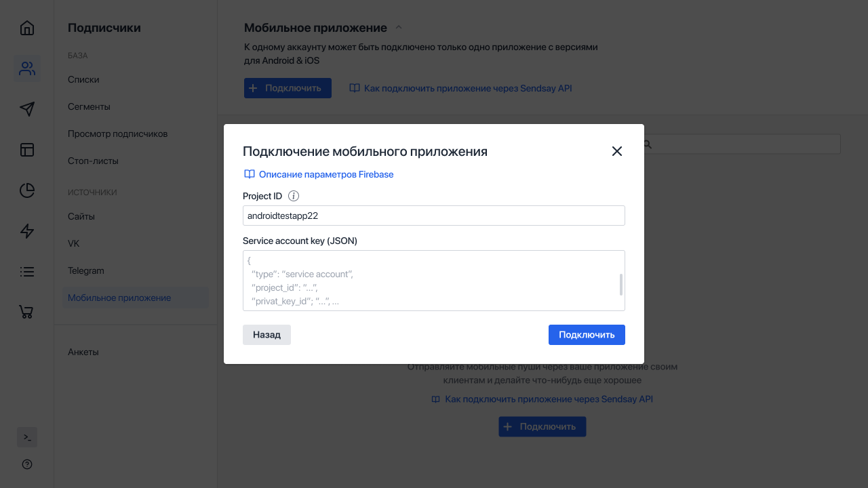The height and width of the screenshot is (488, 868).
Task: Click the info icon next to Project ID
Action: coord(293,196)
